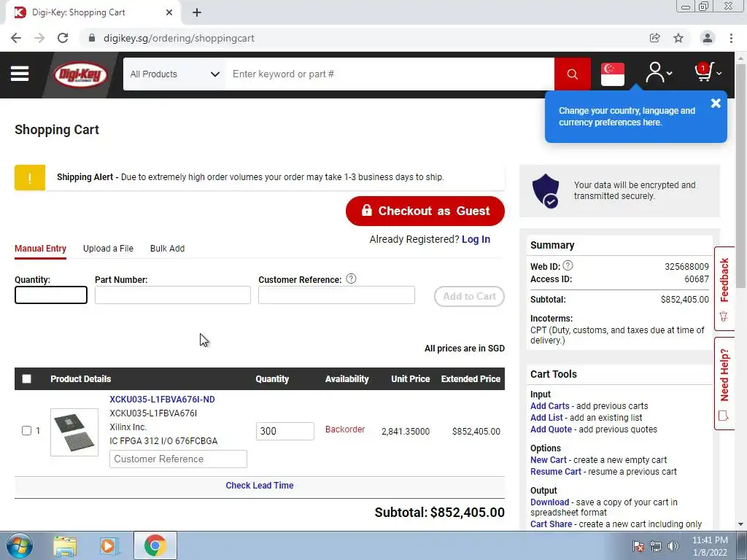Viewport: 747px width, 560px height.
Task: Go back to the previous page
Action: click(16, 38)
